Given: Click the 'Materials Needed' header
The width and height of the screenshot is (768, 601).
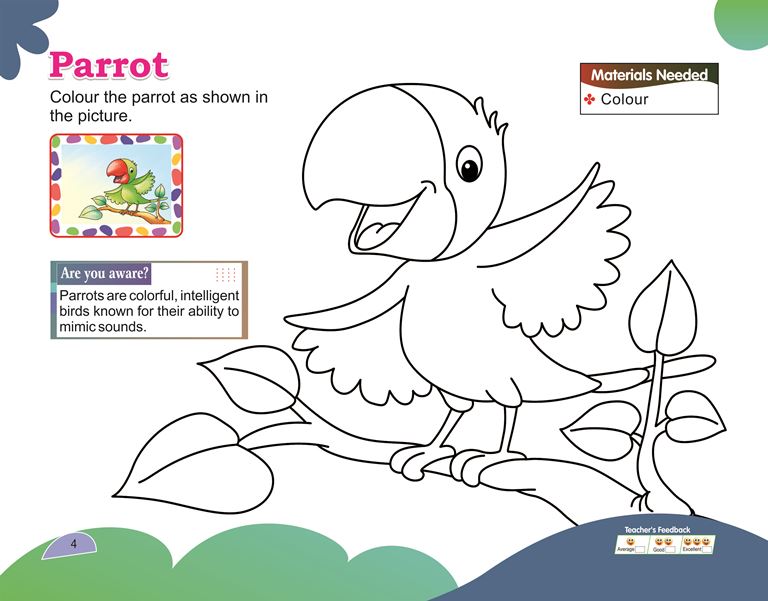Looking at the screenshot, I should [649, 75].
